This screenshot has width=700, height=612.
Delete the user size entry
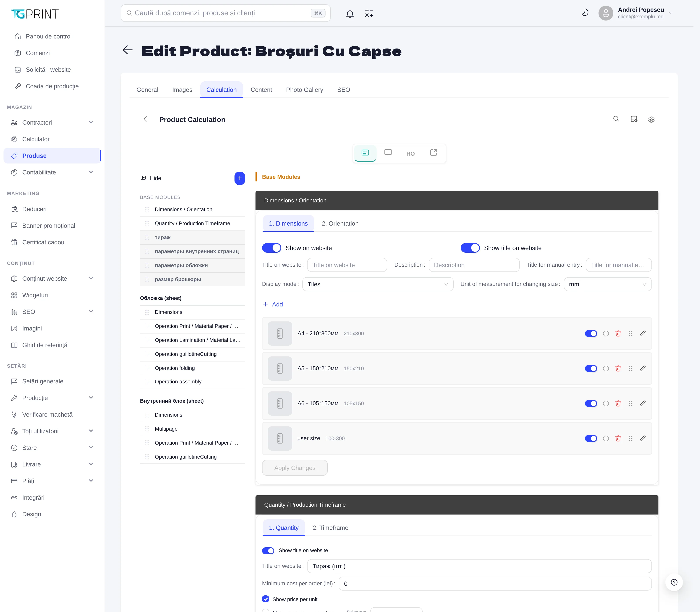pos(618,438)
